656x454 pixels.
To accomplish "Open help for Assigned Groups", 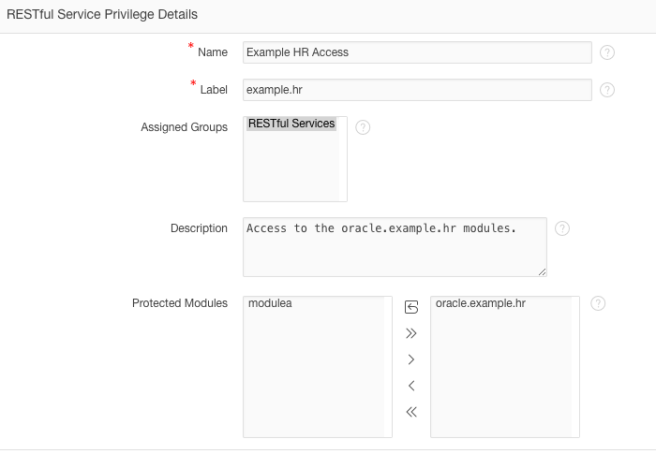I will click(363, 128).
